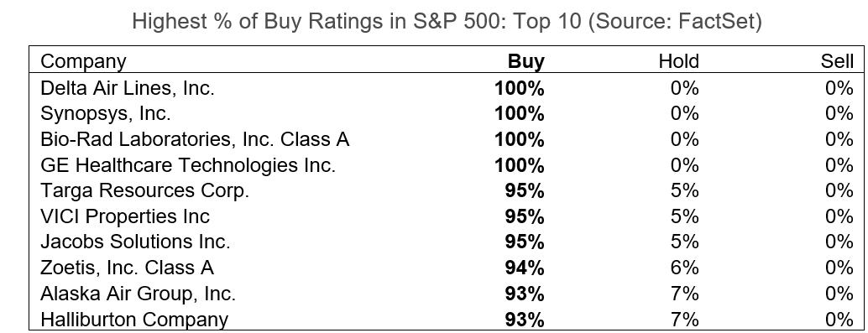Click GE Healthcare Technologies Inc. name
The height and width of the screenshot is (333, 868).
point(188,165)
